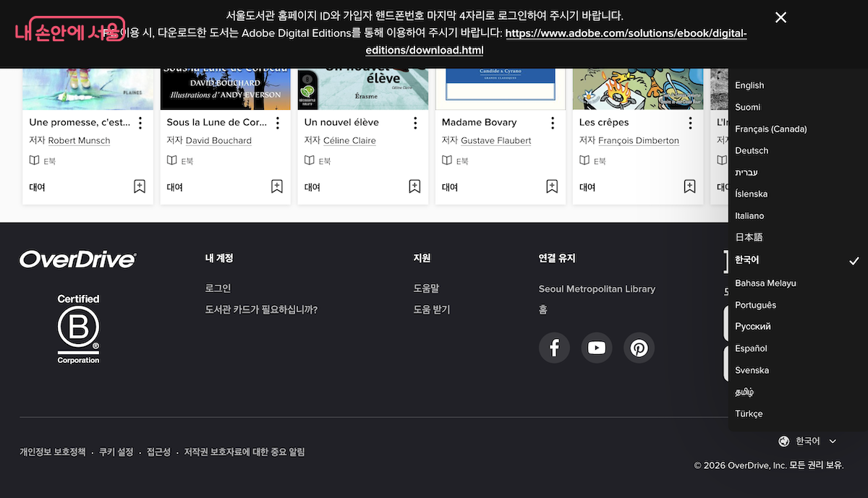Open options menu for Un nouvel élève
Viewport: 868px width, 498px height.
point(415,123)
